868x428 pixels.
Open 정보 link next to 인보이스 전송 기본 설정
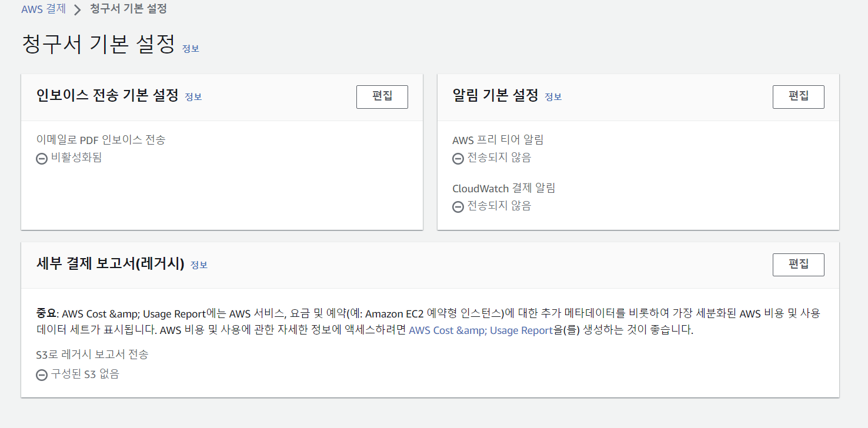pyautogui.click(x=193, y=97)
